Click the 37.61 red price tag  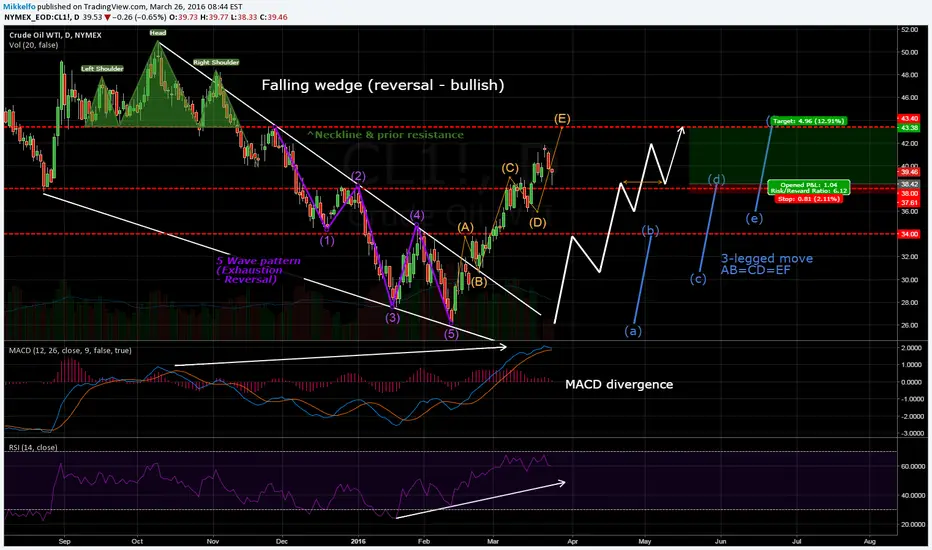coord(910,203)
